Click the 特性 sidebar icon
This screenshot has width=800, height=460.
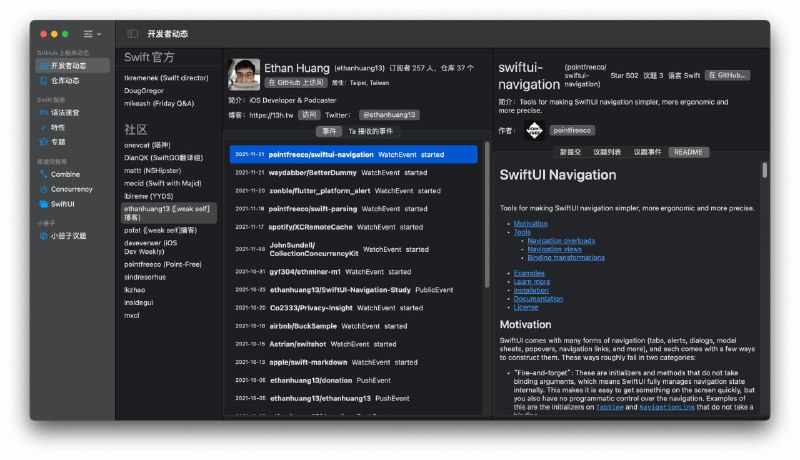tap(44, 127)
